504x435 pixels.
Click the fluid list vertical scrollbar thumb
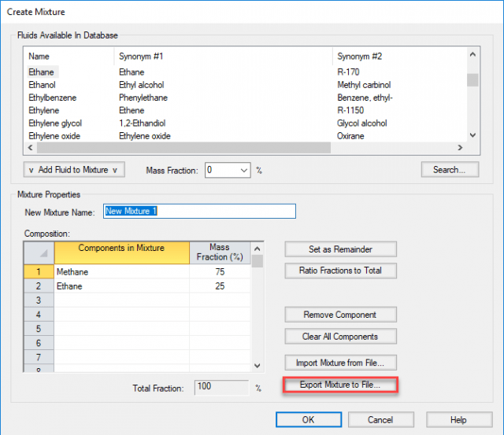click(x=472, y=80)
